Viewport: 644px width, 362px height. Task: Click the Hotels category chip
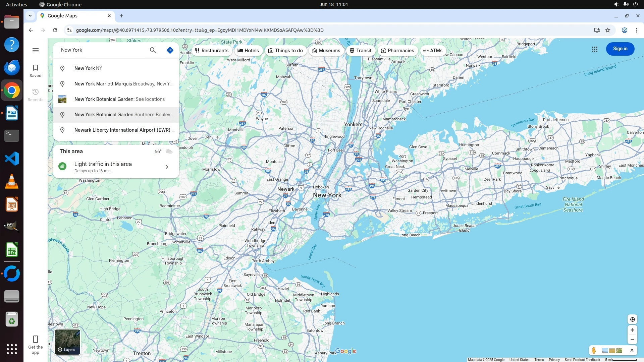(x=248, y=51)
